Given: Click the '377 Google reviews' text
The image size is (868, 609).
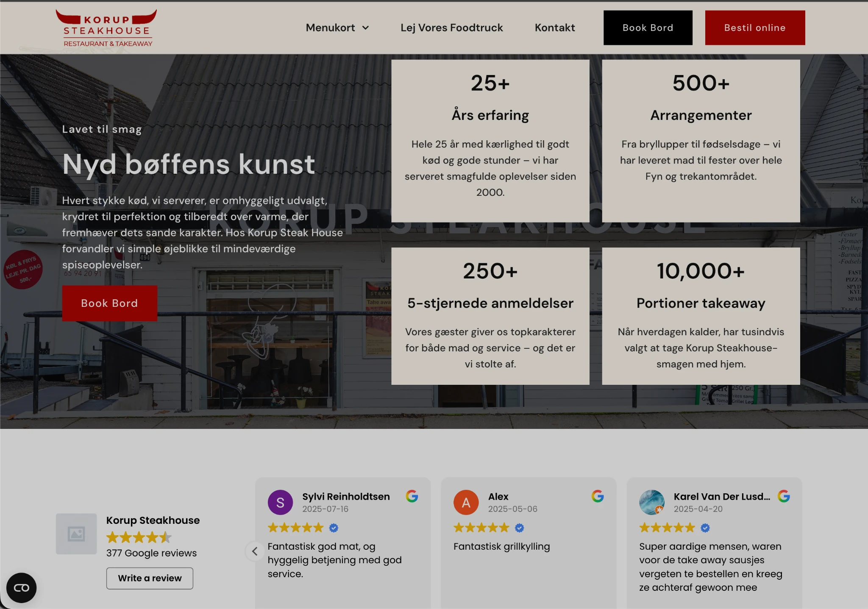Looking at the screenshot, I should tap(151, 553).
